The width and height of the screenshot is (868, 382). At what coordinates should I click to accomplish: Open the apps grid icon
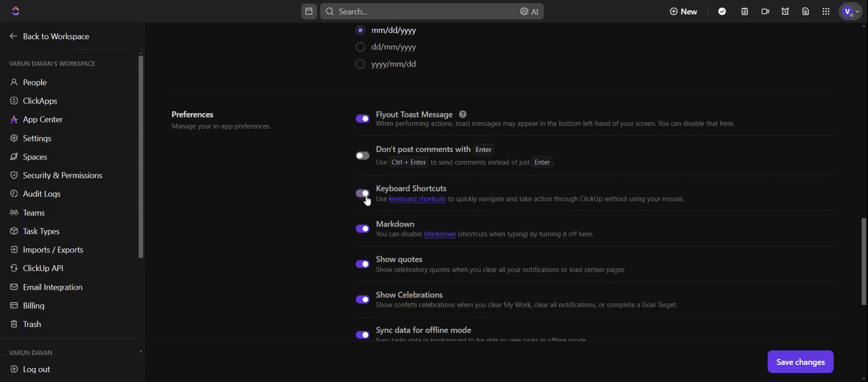(x=826, y=11)
